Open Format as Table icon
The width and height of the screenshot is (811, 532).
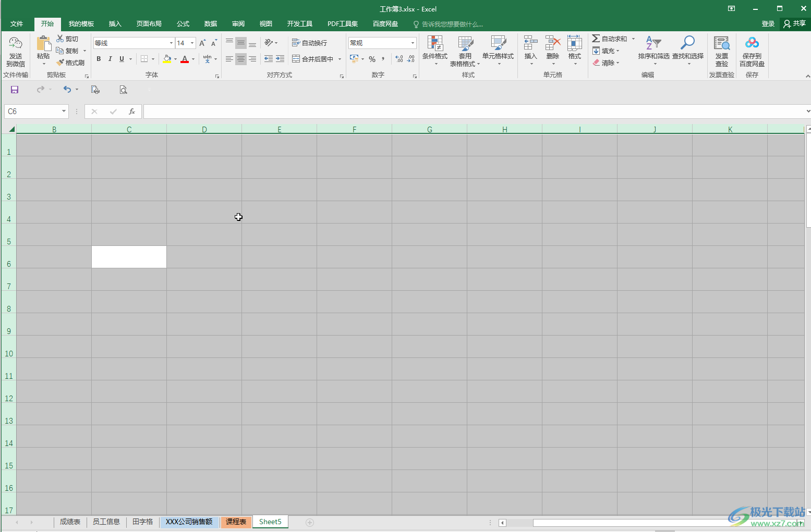point(465,43)
